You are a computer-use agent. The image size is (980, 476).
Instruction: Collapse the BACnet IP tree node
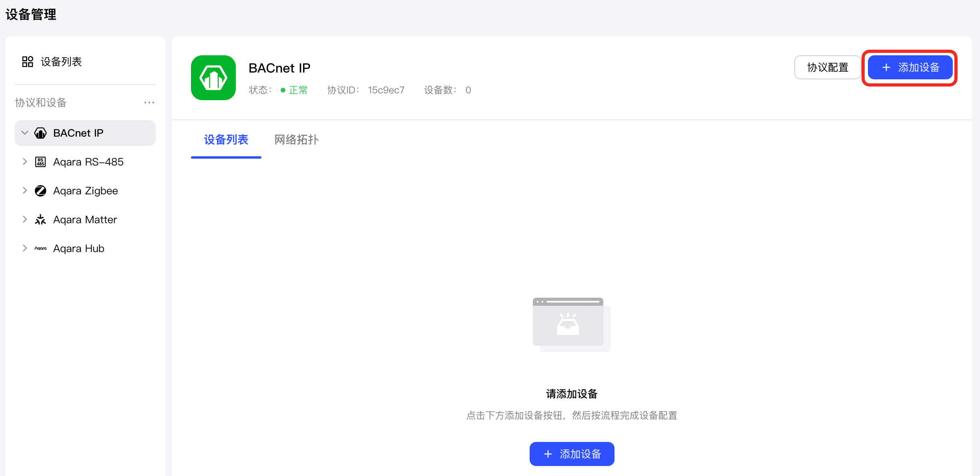point(25,133)
